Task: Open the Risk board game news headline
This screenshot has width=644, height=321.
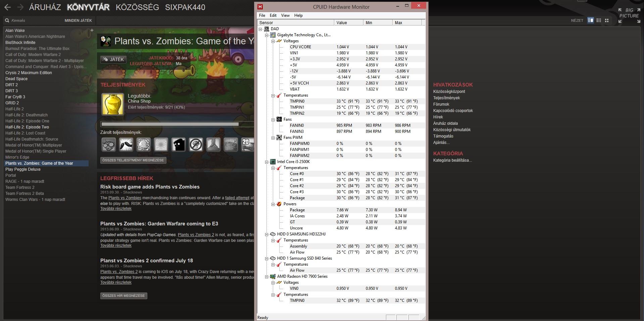Action: click(150, 187)
